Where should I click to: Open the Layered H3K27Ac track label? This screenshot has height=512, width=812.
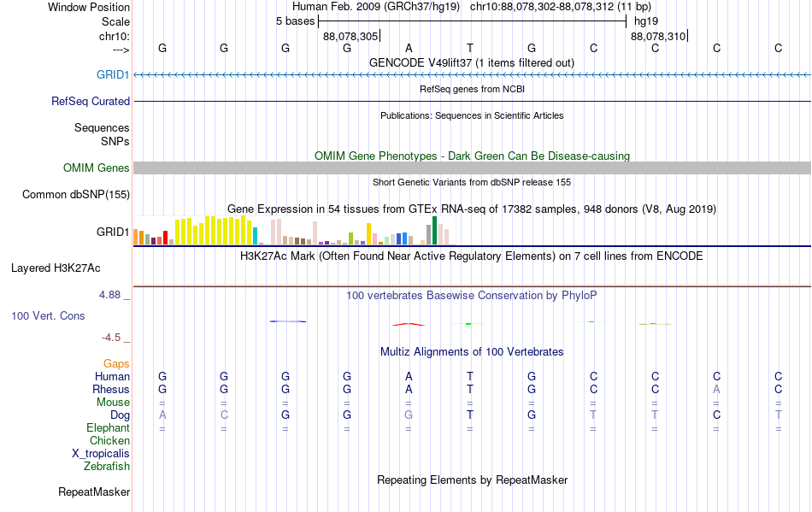click(56, 268)
